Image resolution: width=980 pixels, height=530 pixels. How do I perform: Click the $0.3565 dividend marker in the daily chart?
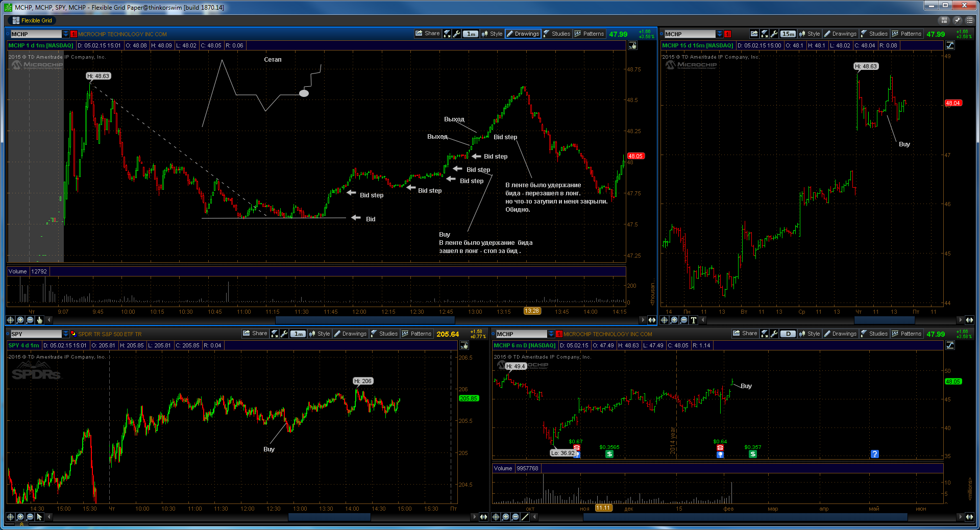coord(609,453)
